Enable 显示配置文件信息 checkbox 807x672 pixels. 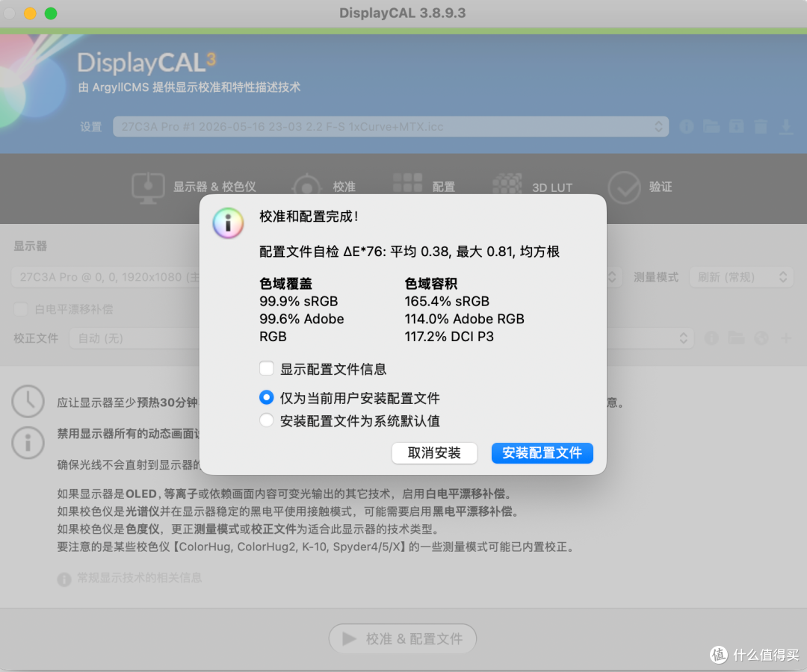point(267,368)
